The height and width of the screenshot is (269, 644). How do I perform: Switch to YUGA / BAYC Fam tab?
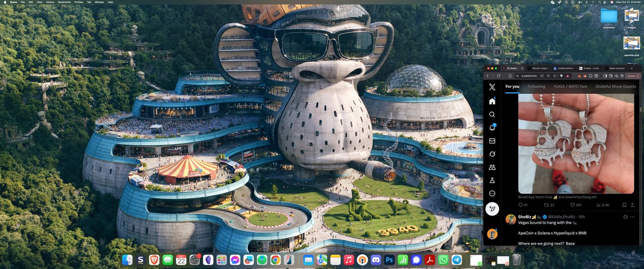(x=571, y=86)
